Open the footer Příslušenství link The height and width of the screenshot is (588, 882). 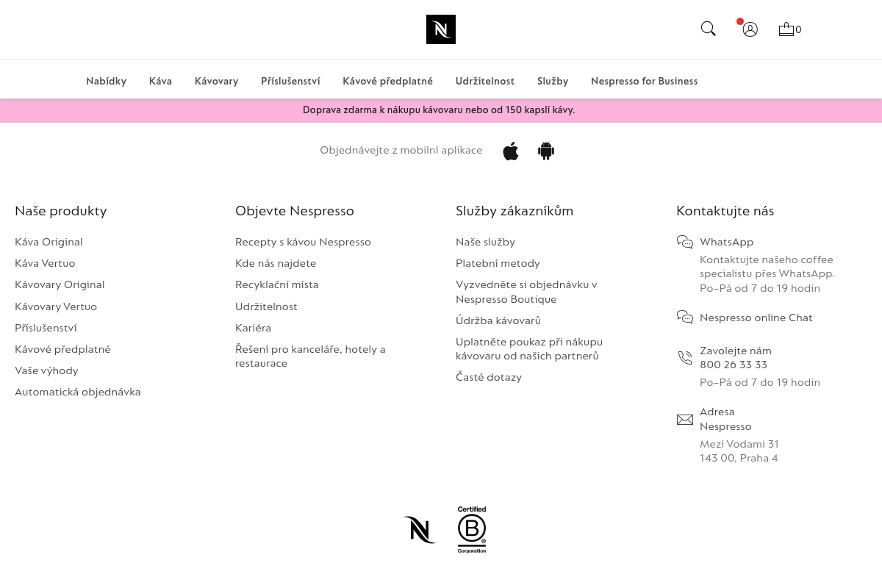click(x=46, y=328)
